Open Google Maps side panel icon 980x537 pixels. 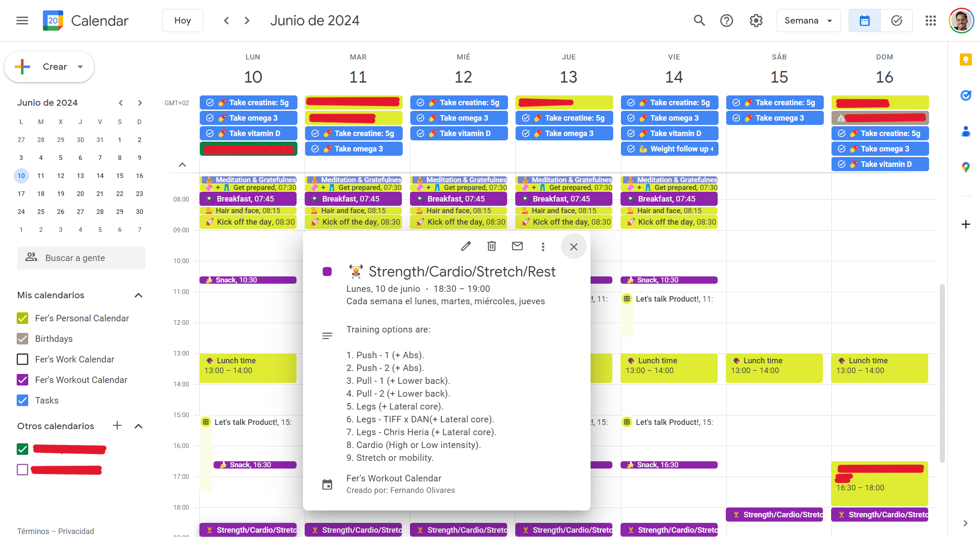965,167
